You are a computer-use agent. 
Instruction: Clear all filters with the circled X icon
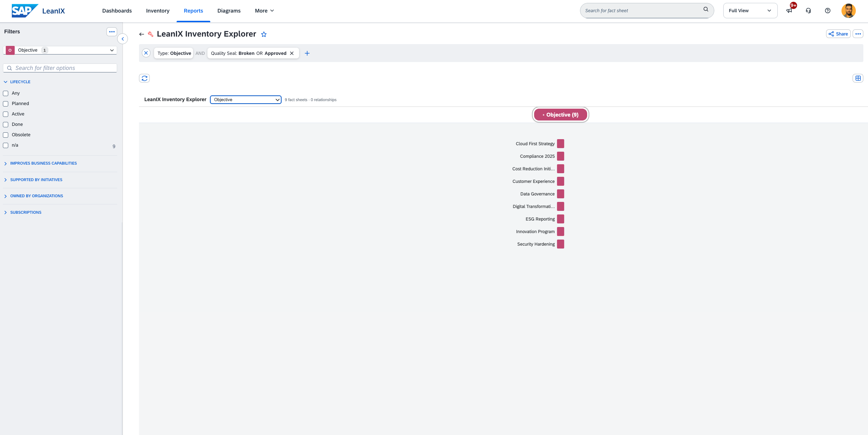[x=146, y=53]
